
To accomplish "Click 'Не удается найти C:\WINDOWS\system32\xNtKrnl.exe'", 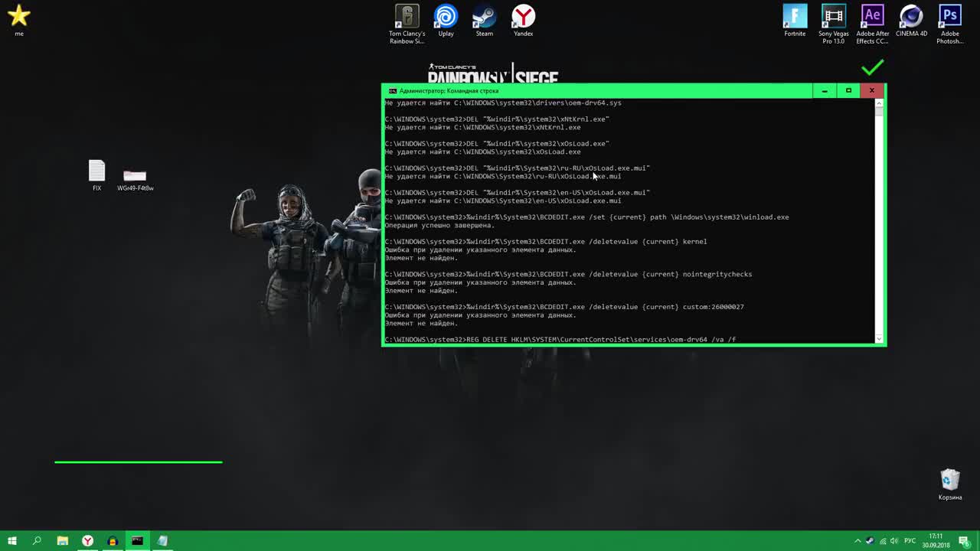I will 482,127.
